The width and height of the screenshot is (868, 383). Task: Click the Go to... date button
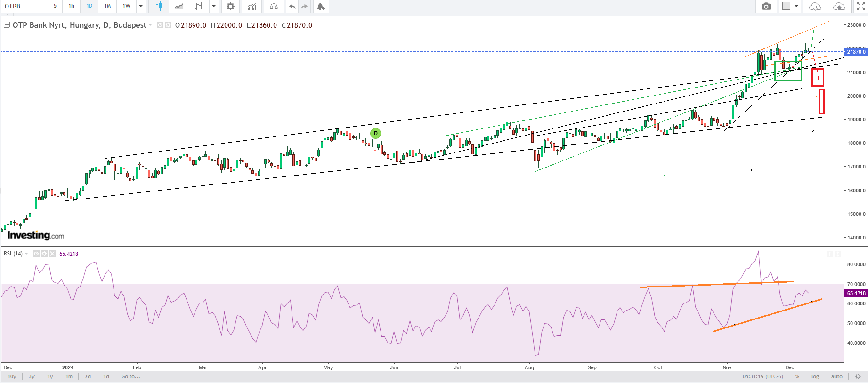click(130, 376)
